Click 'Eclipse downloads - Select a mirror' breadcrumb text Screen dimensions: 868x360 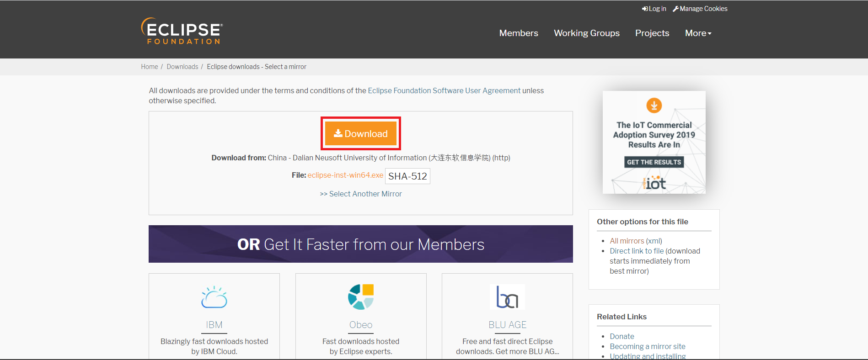(x=257, y=67)
